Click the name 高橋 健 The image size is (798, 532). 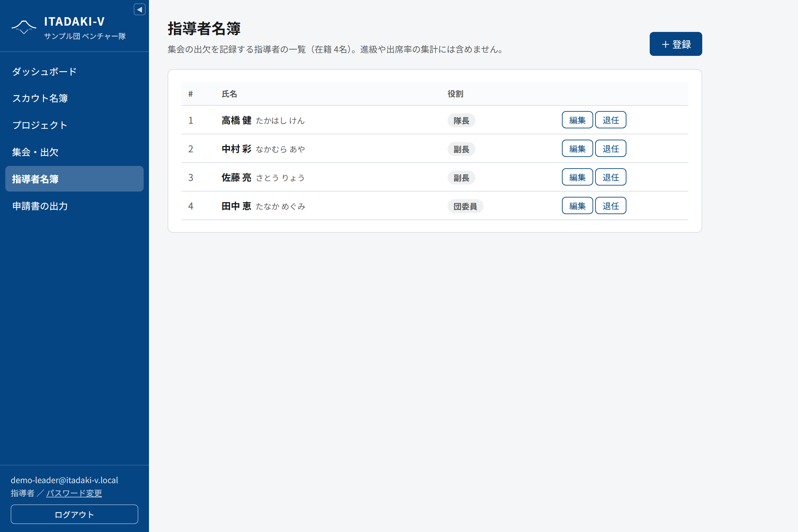coord(236,120)
